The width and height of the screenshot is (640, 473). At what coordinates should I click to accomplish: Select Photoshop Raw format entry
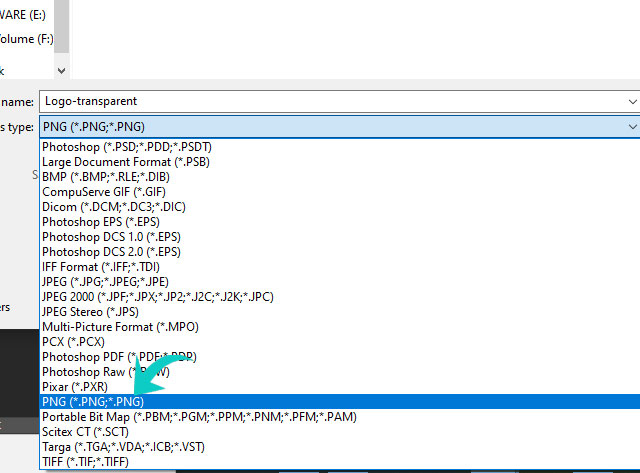click(x=340, y=372)
